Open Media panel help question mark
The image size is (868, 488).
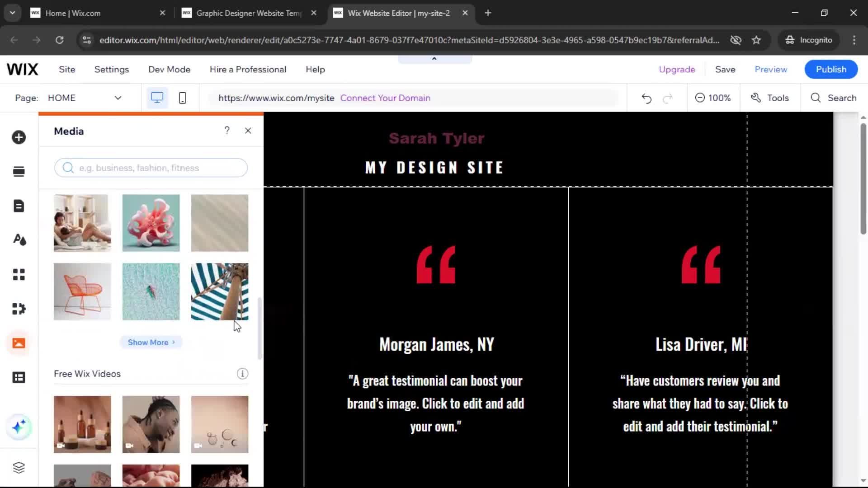click(x=227, y=131)
